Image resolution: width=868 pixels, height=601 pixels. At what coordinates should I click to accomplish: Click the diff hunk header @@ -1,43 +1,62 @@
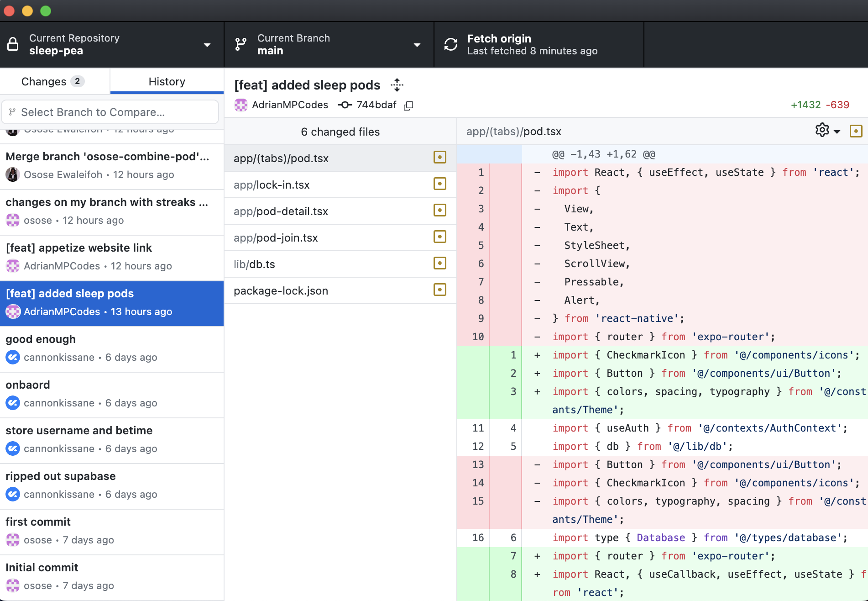click(603, 154)
